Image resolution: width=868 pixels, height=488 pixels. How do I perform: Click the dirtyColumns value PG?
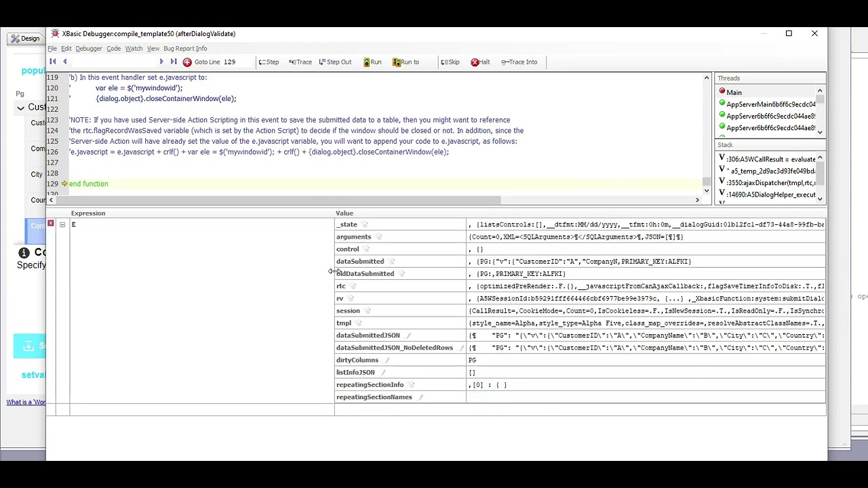click(472, 360)
